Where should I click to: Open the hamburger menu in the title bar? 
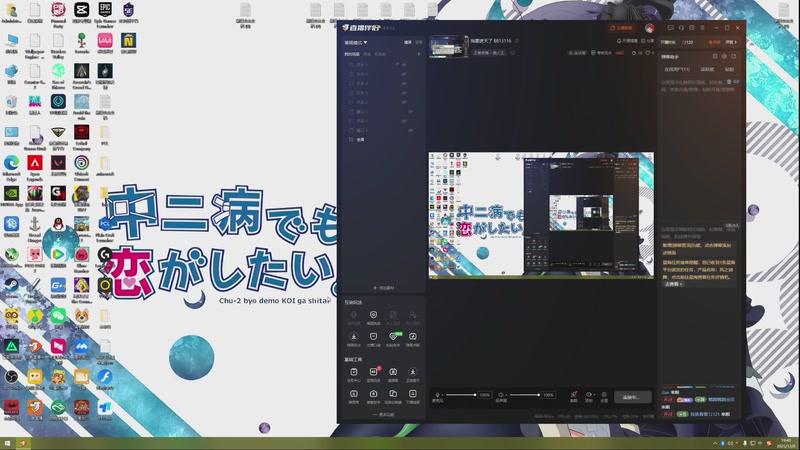703,28
